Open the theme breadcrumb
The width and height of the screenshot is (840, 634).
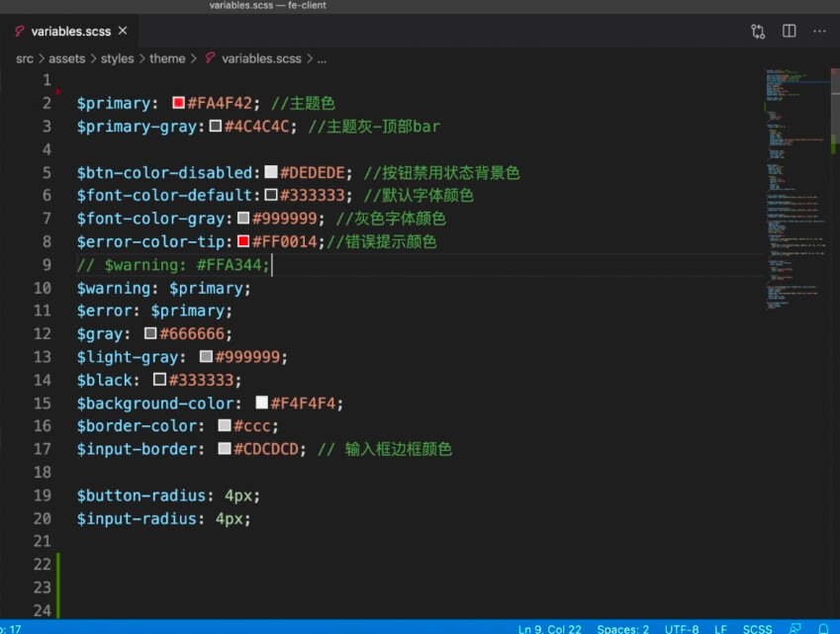click(167, 58)
